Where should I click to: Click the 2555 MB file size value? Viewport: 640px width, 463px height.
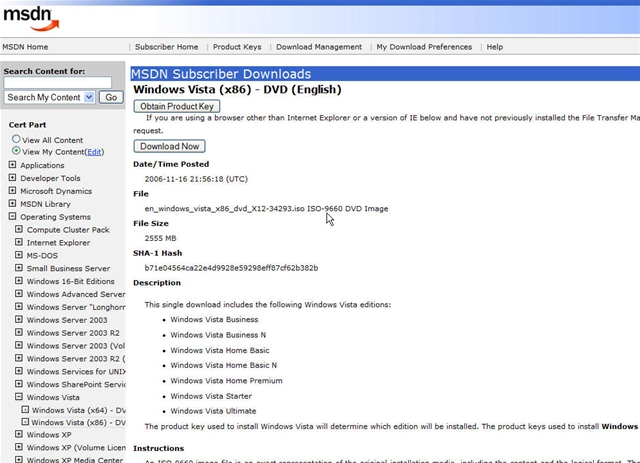click(x=160, y=238)
